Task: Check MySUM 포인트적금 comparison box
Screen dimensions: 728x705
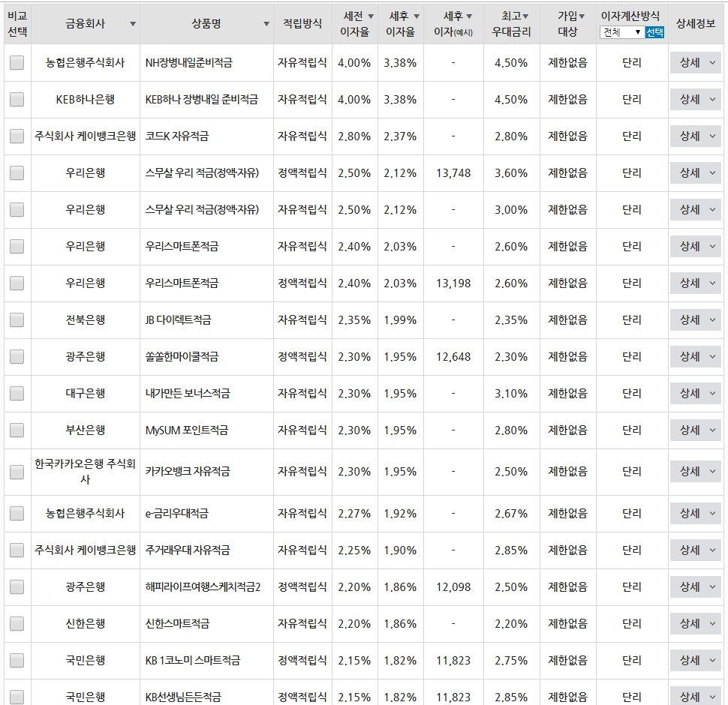Action: point(17,430)
